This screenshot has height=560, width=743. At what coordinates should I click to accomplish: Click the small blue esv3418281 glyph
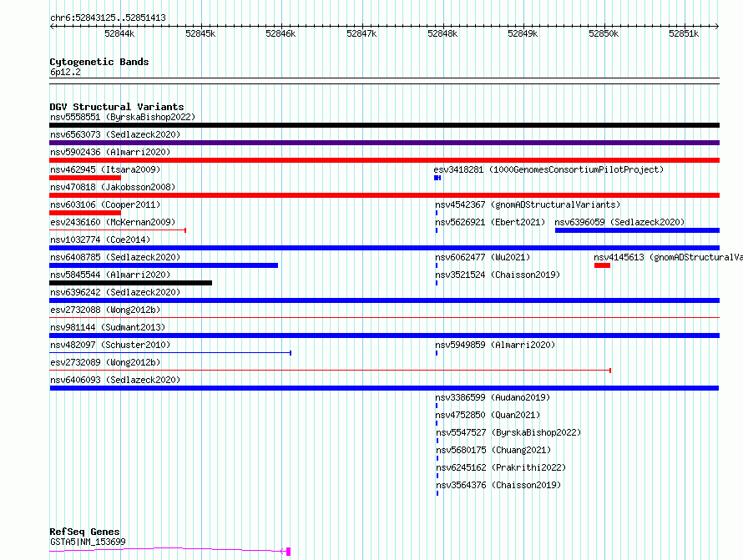[x=437, y=178]
